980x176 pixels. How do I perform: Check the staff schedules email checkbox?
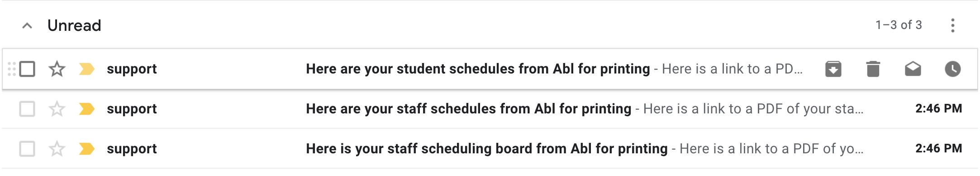pyautogui.click(x=27, y=109)
